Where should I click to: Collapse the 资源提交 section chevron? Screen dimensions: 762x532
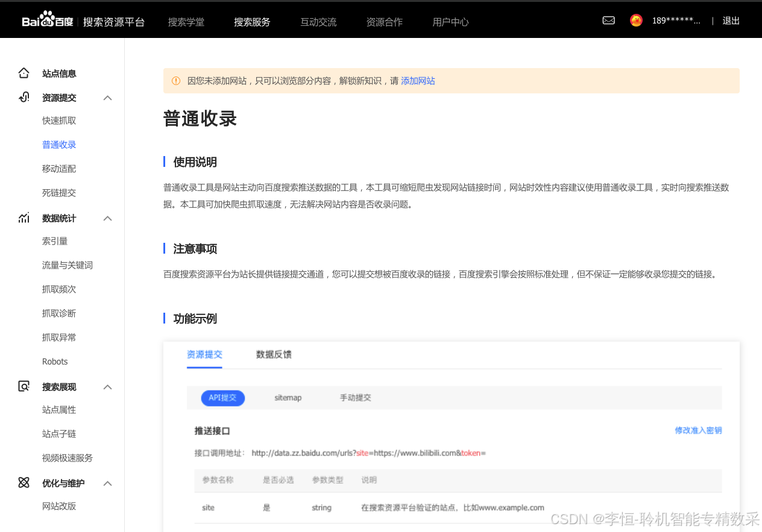(x=108, y=98)
